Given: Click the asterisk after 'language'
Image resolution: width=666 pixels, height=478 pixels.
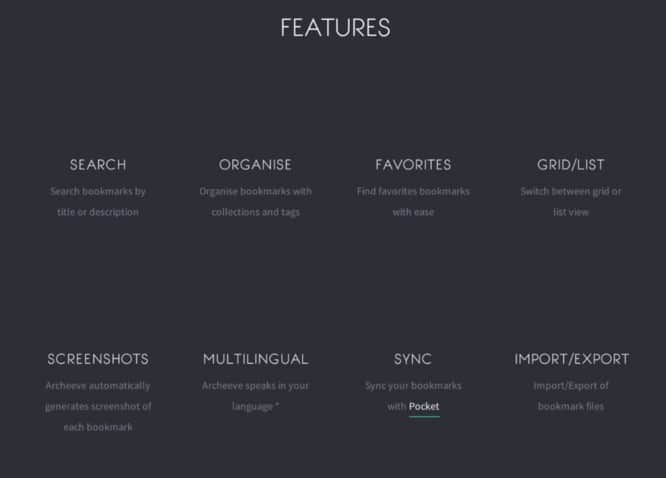Looking at the screenshot, I should coord(277,405).
